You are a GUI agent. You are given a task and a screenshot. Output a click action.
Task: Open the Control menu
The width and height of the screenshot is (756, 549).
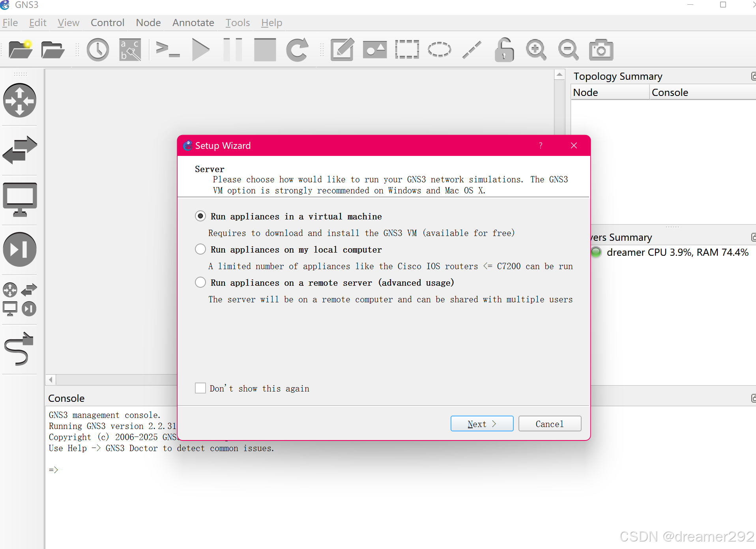point(107,23)
